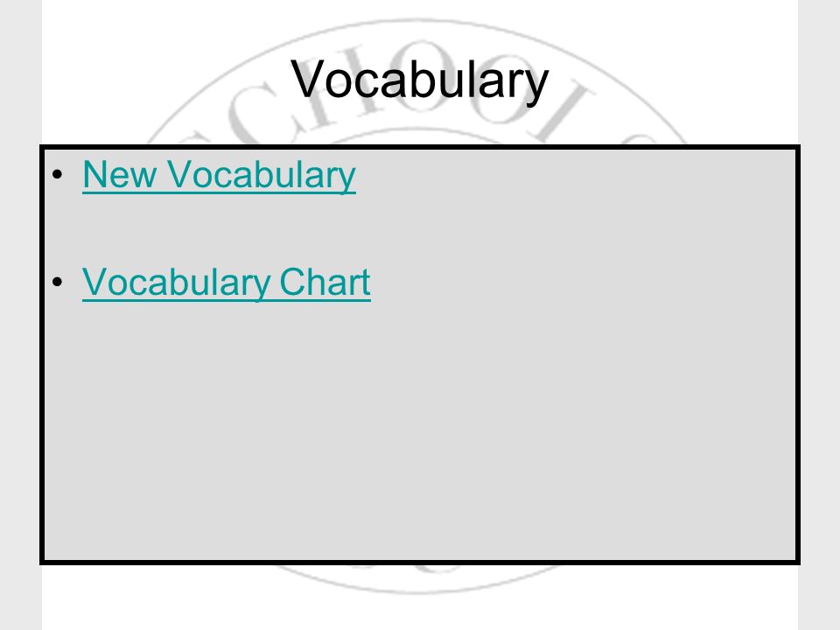The width and height of the screenshot is (840, 630).
Task: Click empty gray area right of New Vocabulary
Action: point(573,175)
